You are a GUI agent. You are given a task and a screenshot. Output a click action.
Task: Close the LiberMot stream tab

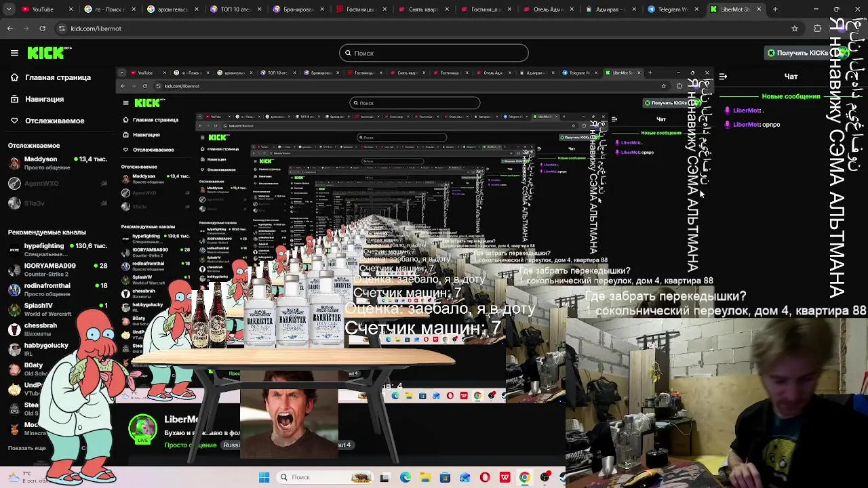759,9
